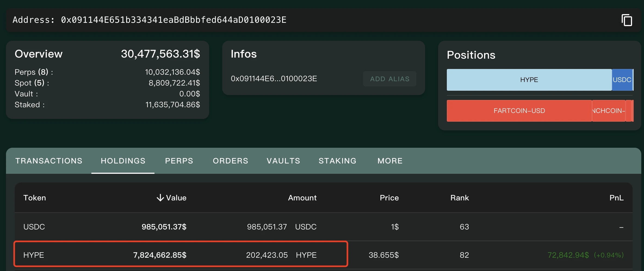Sort holdings by the Amount column

302,198
